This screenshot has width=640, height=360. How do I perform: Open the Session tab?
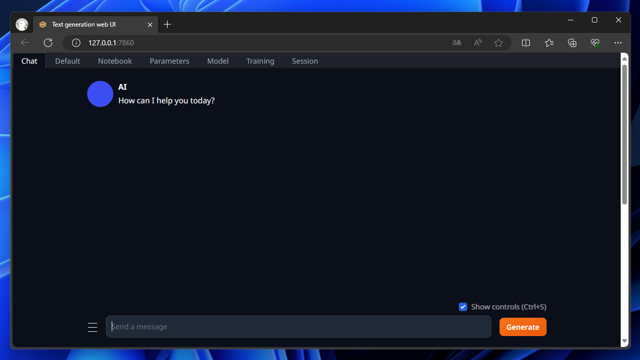[x=305, y=61]
